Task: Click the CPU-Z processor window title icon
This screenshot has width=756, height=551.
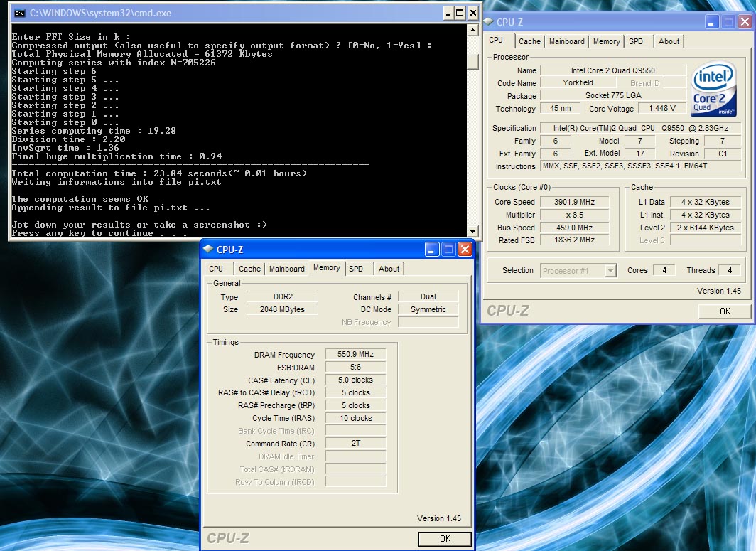Action: (x=488, y=22)
